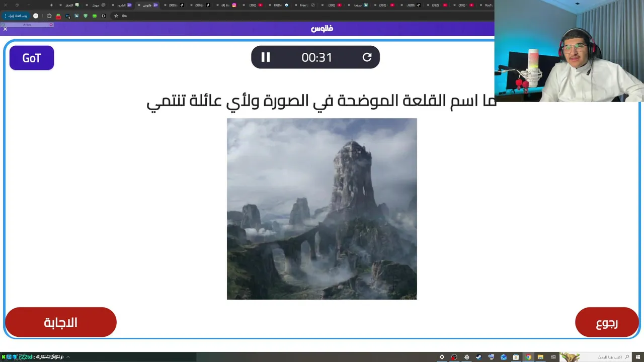
Task: Click the Windows taskbar search box
Action: [596, 357]
